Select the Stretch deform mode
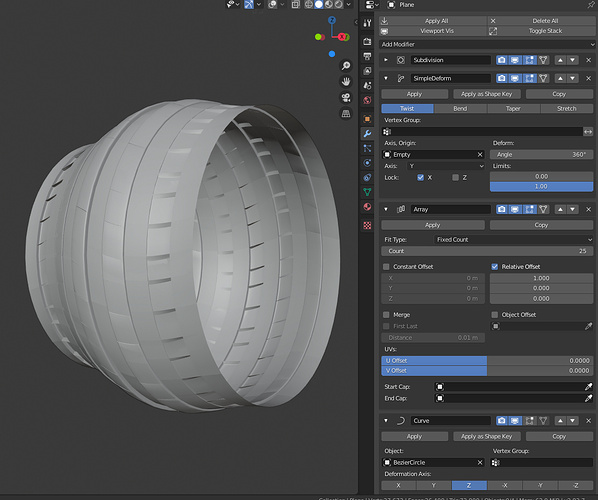The width and height of the screenshot is (598, 500). 567,109
